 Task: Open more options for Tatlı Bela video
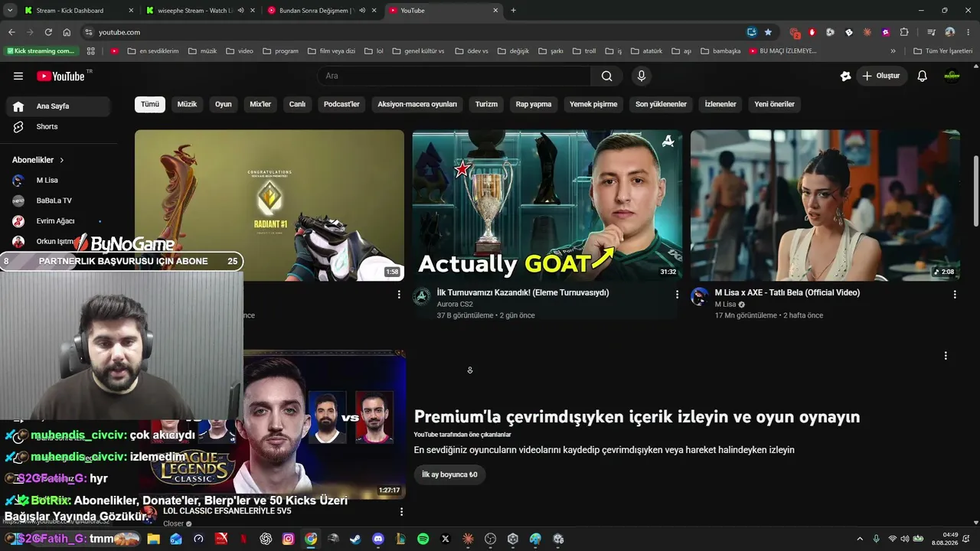coord(955,294)
